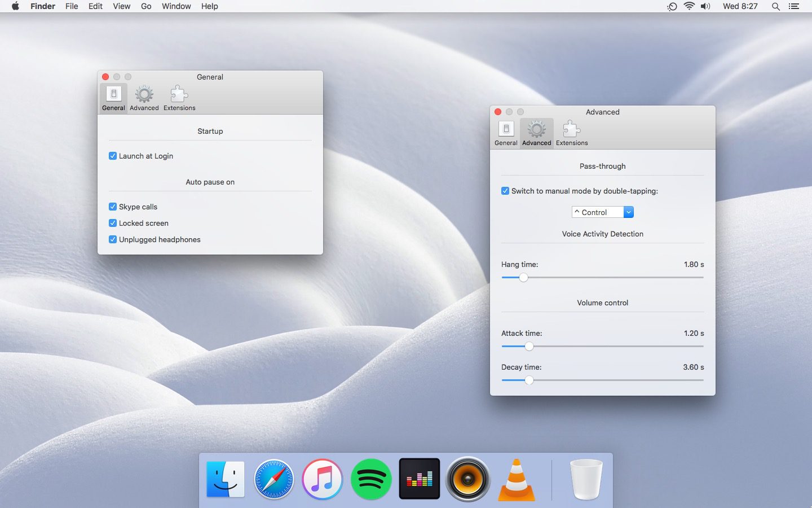812x508 pixels.
Task: Click the Decay time slider handle
Action: click(x=529, y=380)
